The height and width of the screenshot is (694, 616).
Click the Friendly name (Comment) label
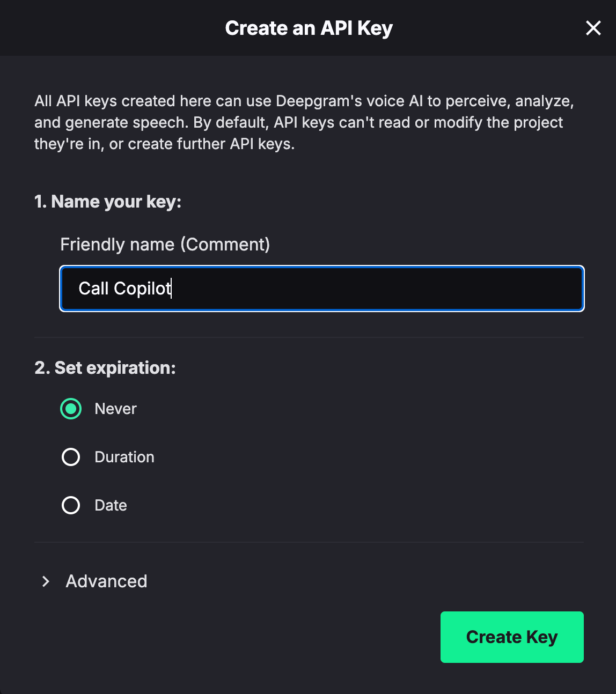[165, 245]
